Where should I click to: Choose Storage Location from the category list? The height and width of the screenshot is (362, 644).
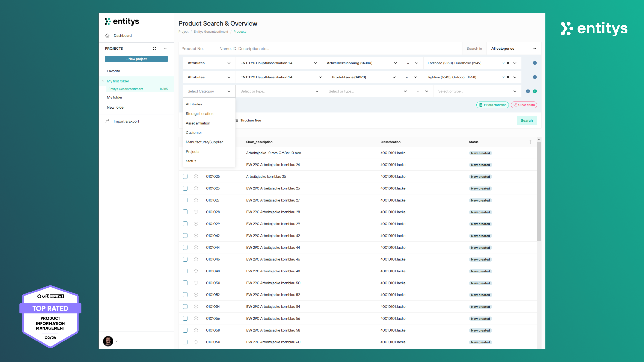(199, 114)
